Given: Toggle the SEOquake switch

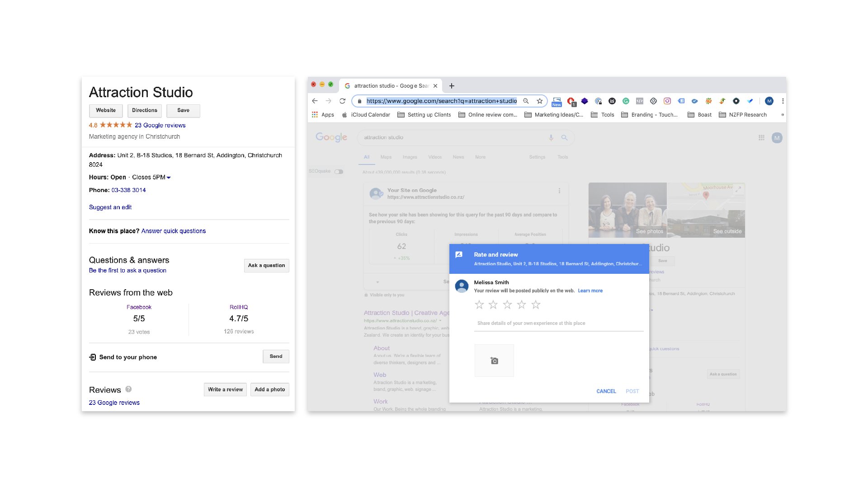Looking at the screenshot, I should 339,172.
